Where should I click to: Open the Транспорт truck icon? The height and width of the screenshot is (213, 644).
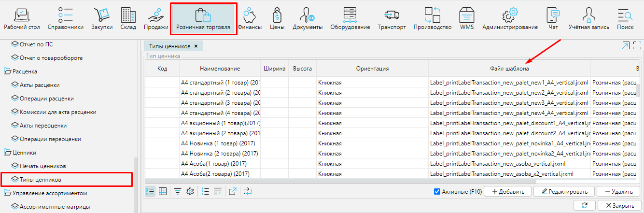392,18
